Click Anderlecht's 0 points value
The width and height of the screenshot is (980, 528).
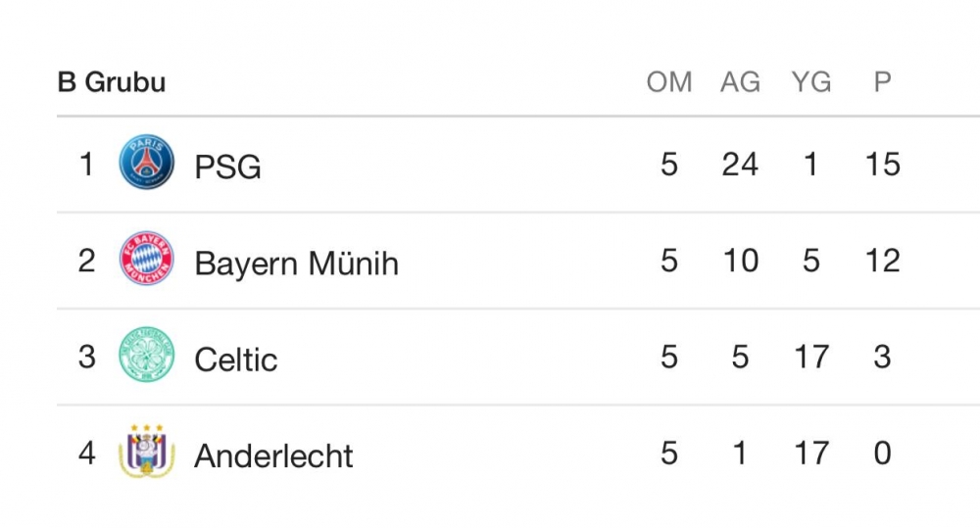pyautogui.click(x=882, y=454)
